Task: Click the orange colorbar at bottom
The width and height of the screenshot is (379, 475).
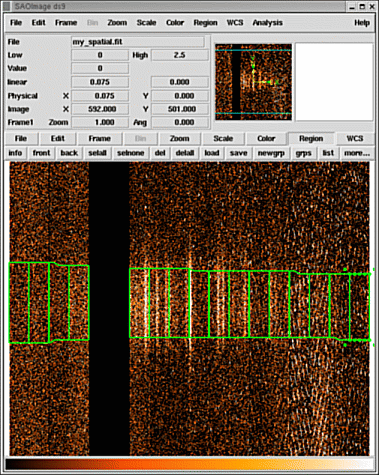Action: (x=189, y=464)
